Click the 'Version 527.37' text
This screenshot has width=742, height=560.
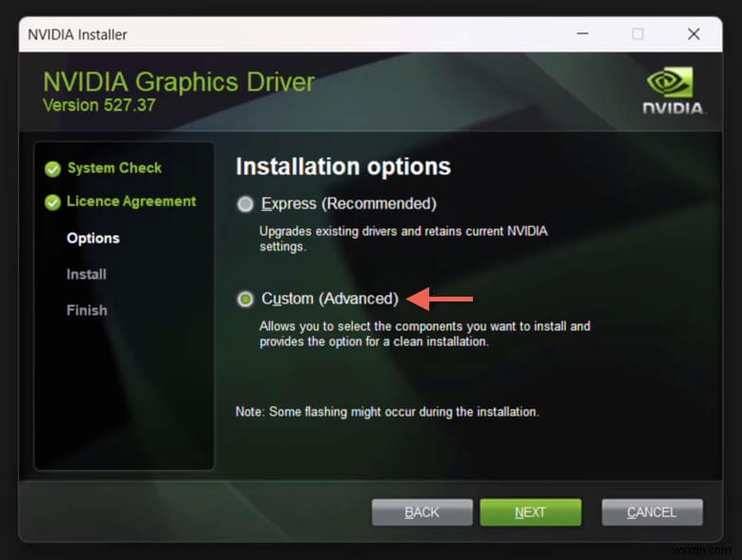(99, 105)
